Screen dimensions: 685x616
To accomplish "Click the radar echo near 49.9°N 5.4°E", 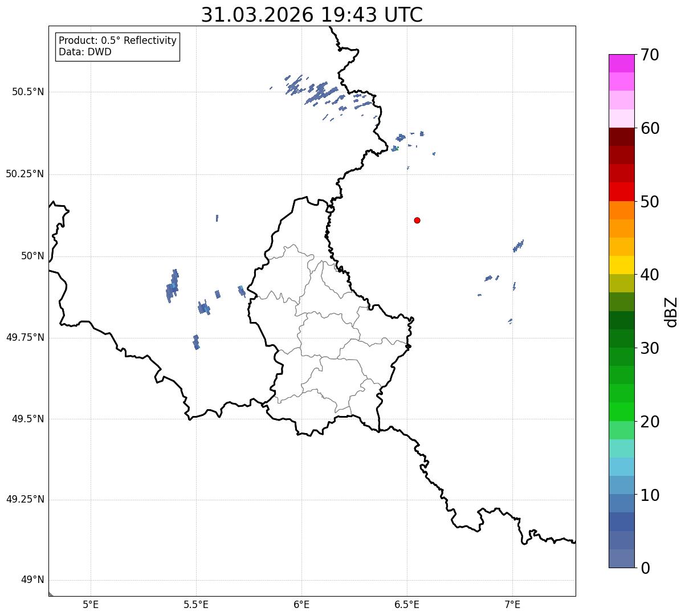I will coord(172,285).
